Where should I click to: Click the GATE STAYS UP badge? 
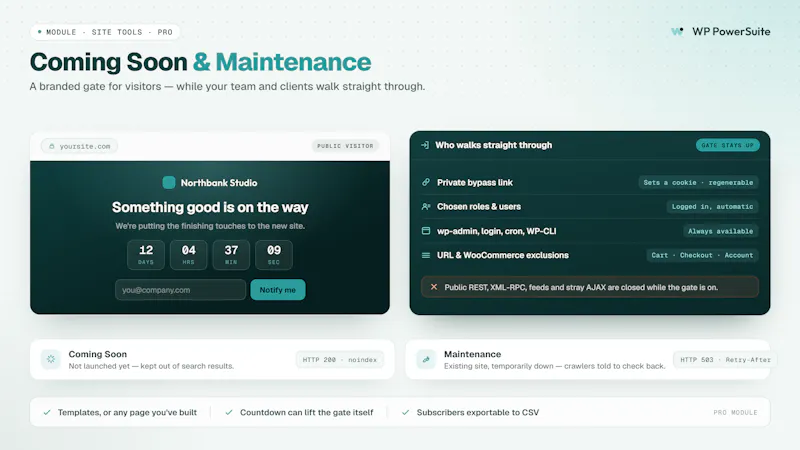[728, 145]
